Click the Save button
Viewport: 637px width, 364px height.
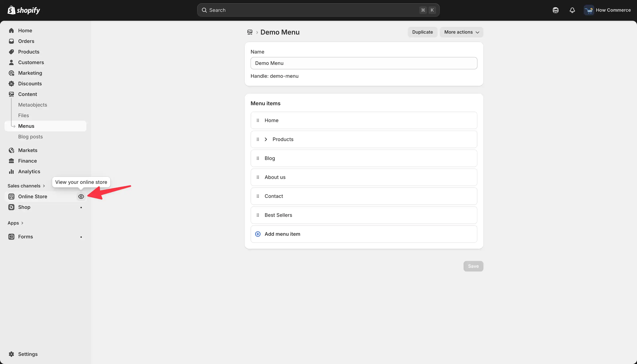coord(473,266)
